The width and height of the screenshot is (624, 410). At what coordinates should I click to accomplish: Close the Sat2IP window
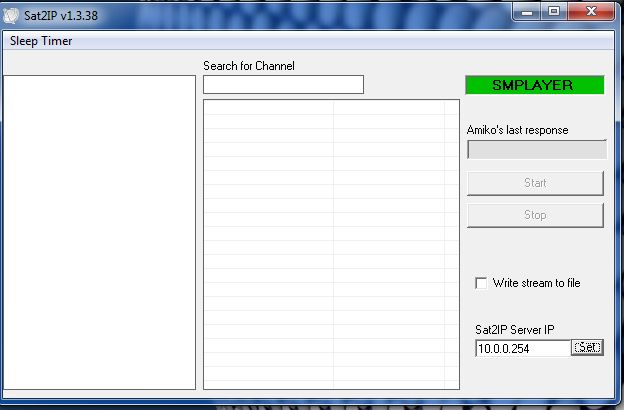(590, 10)
